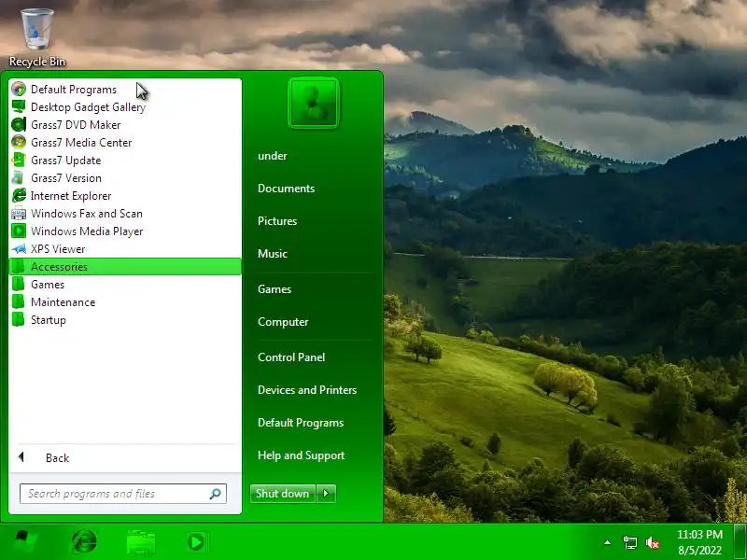Screen dimensions: 747x560
Task: Click the Search programs and files field
Action: (x=123, y=494)
